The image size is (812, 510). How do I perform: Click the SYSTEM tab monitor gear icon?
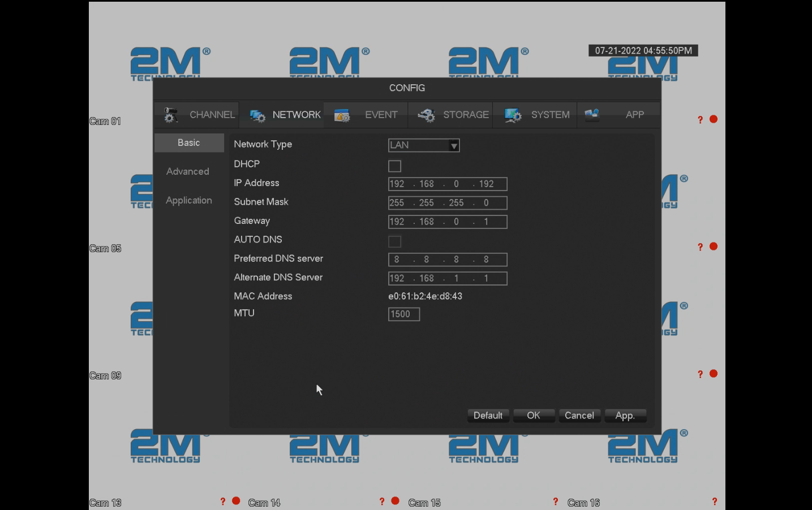[513, 115]
